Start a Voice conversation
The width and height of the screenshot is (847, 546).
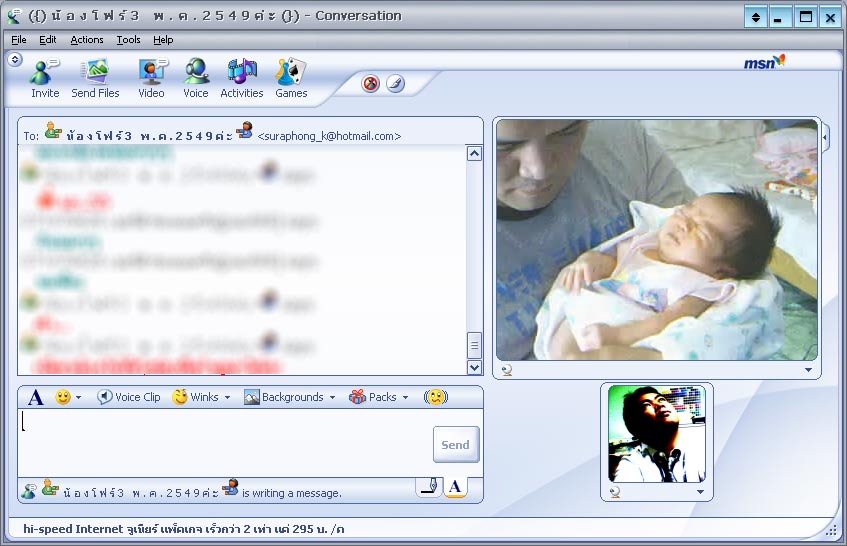pos(196,77)
